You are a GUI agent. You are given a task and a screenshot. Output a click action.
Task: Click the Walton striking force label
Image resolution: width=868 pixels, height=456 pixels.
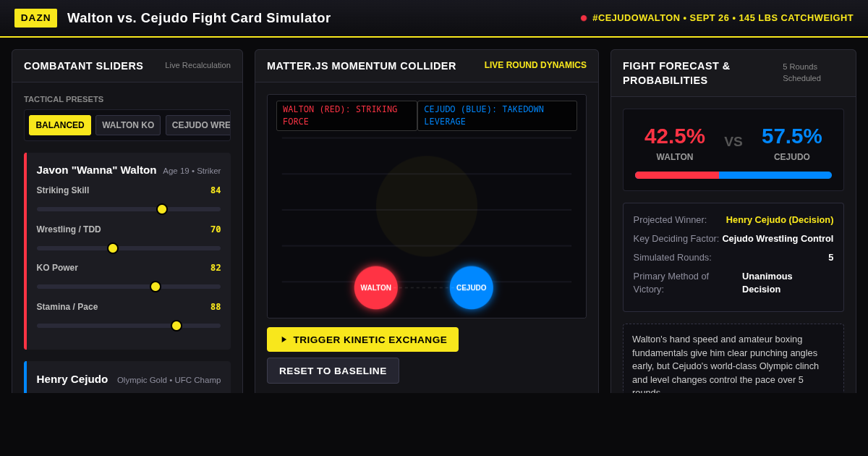coord(346,116)
